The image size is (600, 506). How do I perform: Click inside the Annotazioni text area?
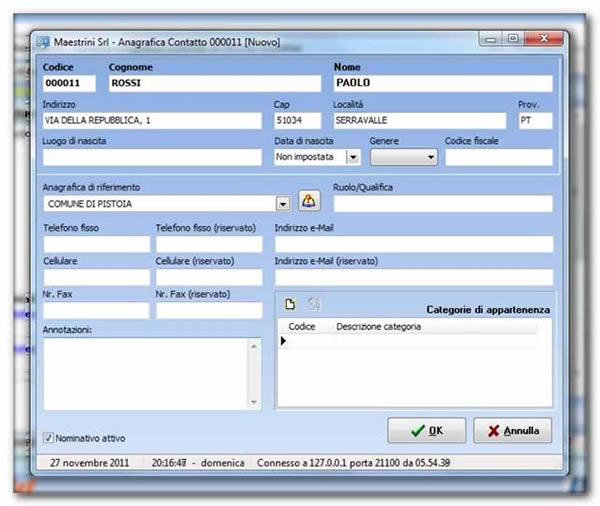[x=145, y=372]
